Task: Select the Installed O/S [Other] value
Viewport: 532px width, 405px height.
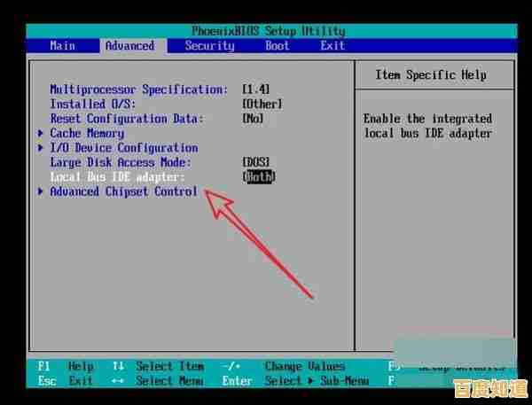Action: click(262, 105)
